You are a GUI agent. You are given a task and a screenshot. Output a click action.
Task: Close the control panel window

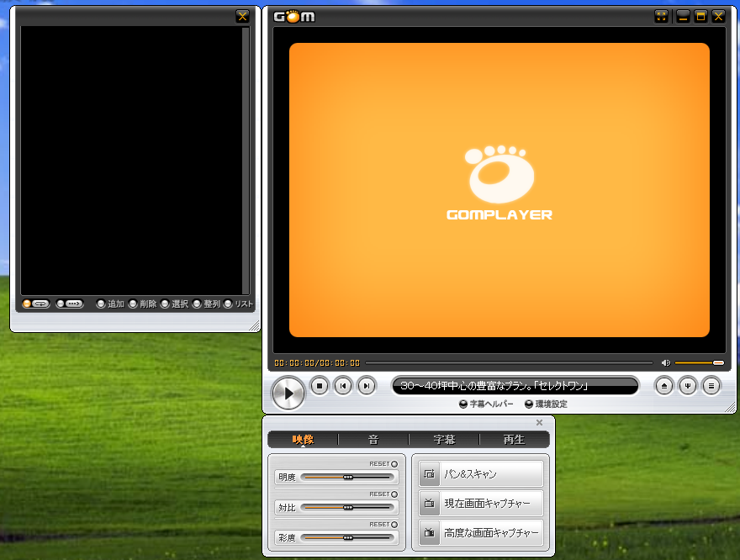pos(539,422)
